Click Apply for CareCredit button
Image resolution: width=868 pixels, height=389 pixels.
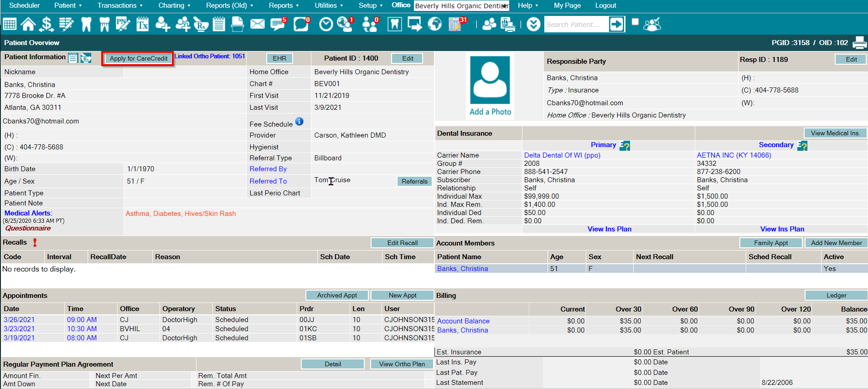tap(139, 58)
